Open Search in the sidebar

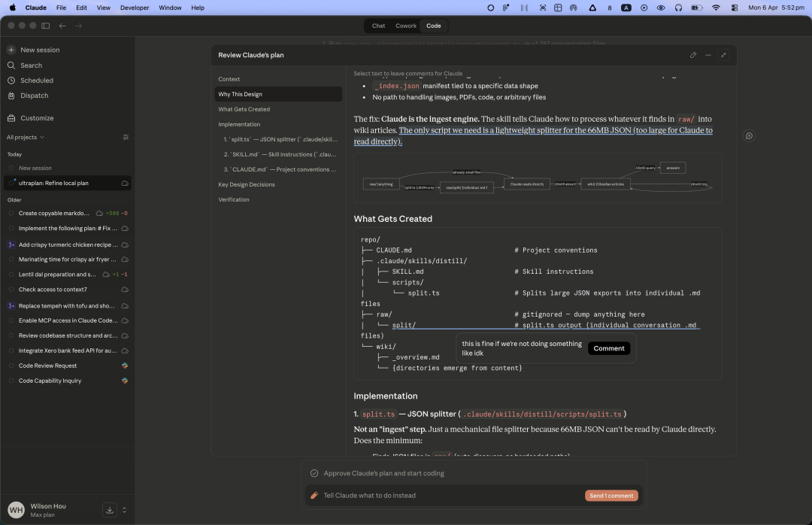coord(31,65)
